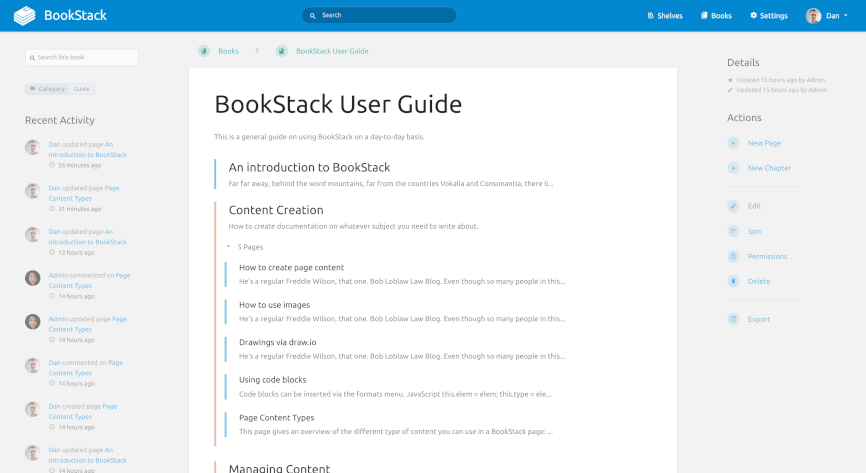The height and width of the screenshot is (473, 866).
Task: Click the Delete trash icon
Action: pos(733,281)
